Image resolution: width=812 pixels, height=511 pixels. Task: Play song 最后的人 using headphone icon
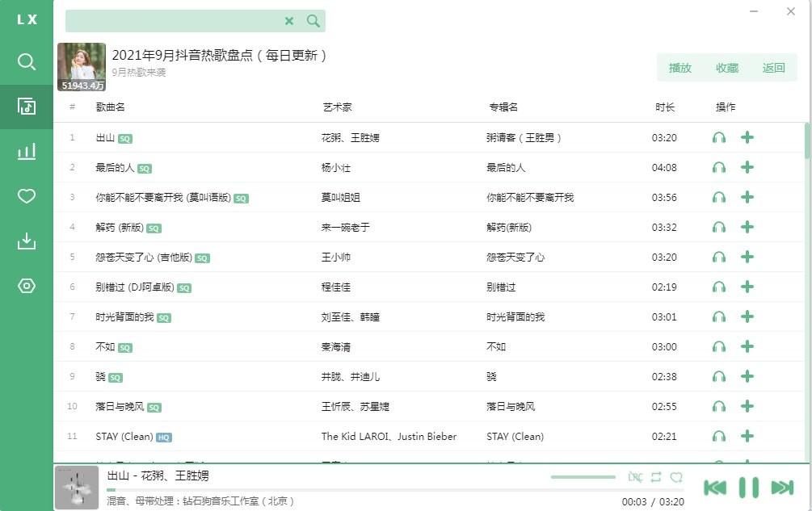[x=719, y=168]
